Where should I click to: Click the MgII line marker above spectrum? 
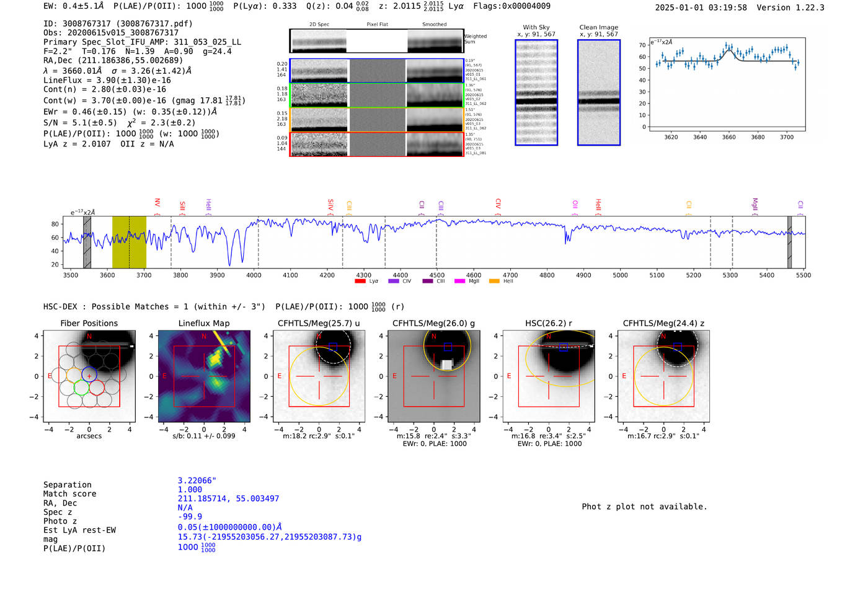pos(755,207)
